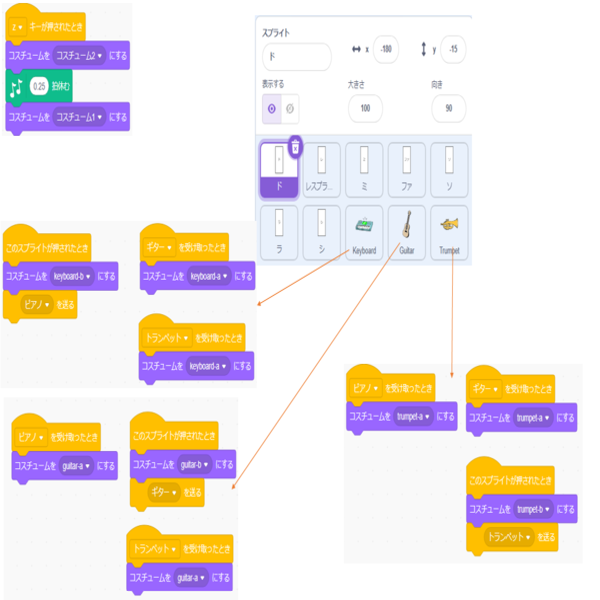Image resolution: width=600 pixels, height=600 pixels.
Task: Open guitar-a dropdown under トランペット received block
Action: click(191, 577)
